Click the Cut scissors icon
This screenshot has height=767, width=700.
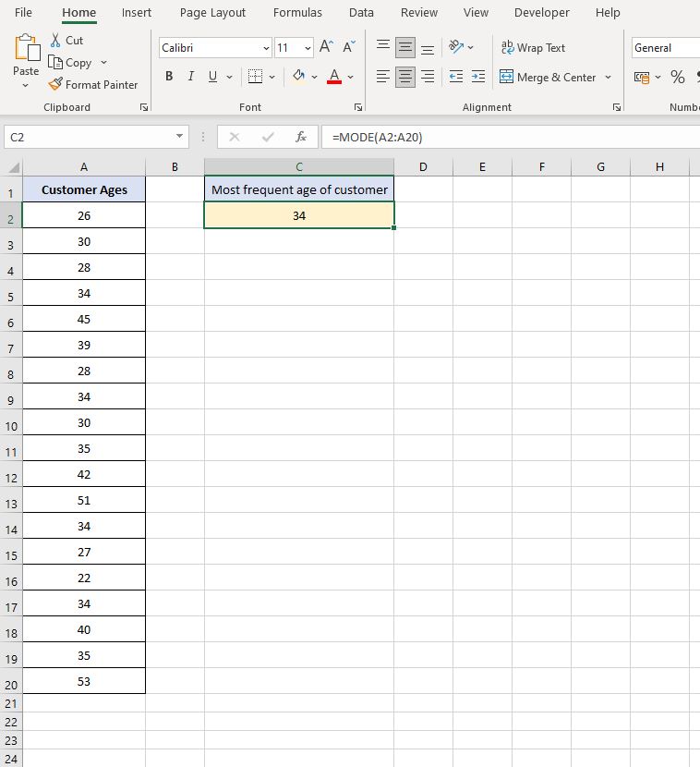(x=55, y=40)
